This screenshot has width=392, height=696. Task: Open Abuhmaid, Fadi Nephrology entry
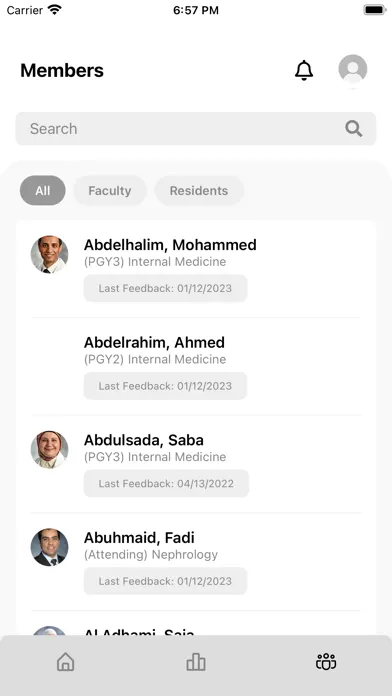(196, 562)
